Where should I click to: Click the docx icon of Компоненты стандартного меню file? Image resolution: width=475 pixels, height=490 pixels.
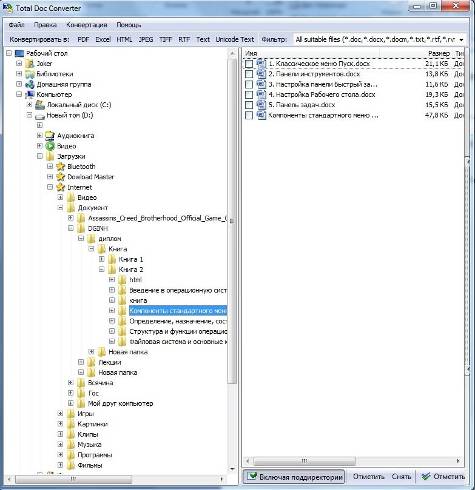261,115
